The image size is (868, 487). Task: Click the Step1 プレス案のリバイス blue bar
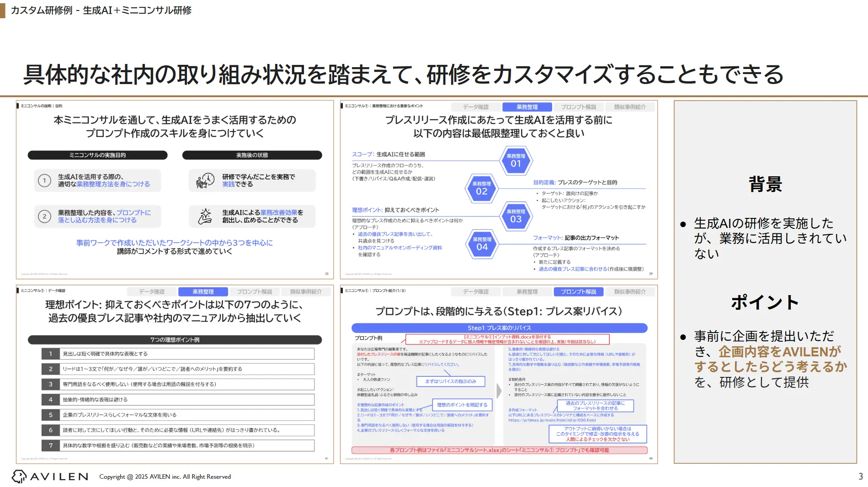(x=499, y=328)
